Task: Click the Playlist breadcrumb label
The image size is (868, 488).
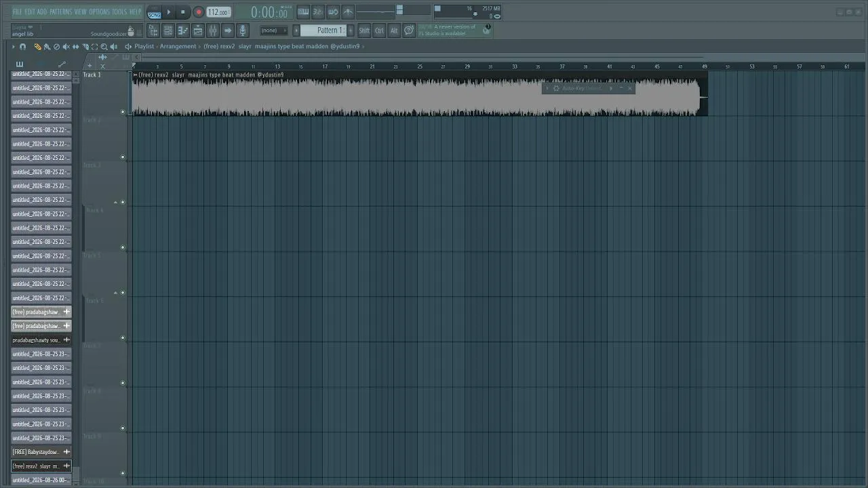Action: click(144, 47)
